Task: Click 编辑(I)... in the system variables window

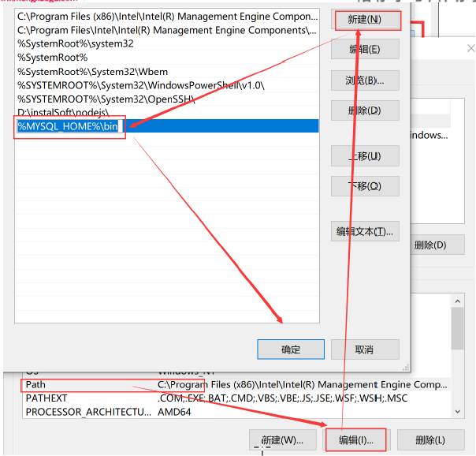Action: coord(356,439)
